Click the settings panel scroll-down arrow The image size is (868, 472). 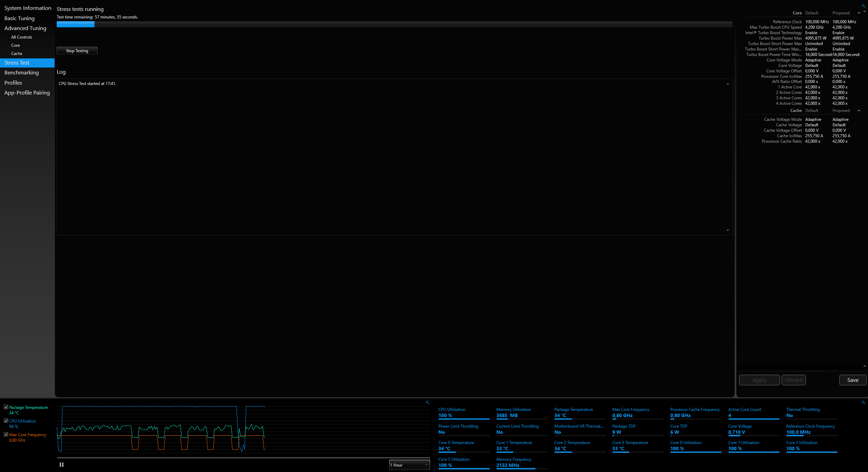pos(864,366)
